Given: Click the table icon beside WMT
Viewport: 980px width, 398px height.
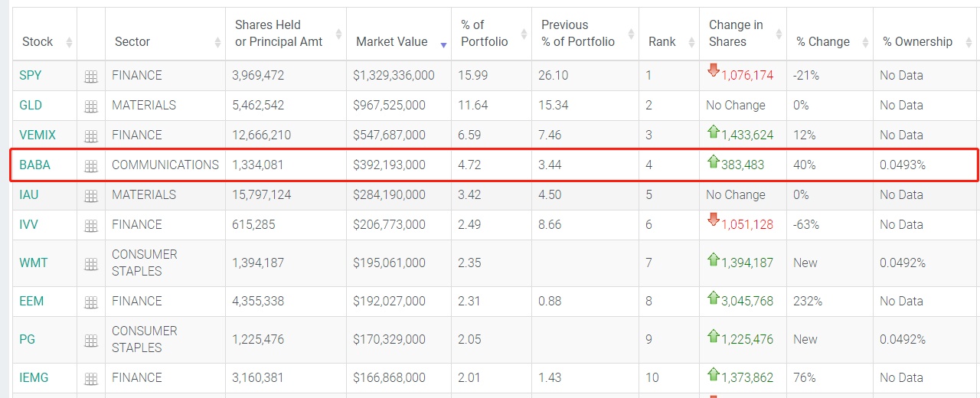Looking at the screenshot, I should click(x=91, y=264).
